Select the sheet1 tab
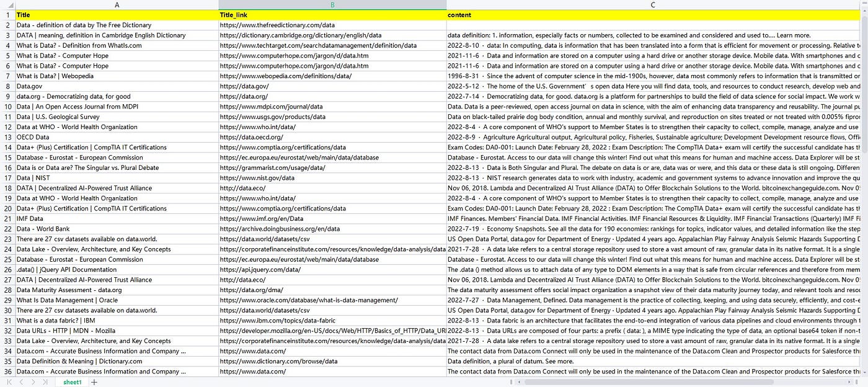 pyautogui.click(x=72, y=382)
